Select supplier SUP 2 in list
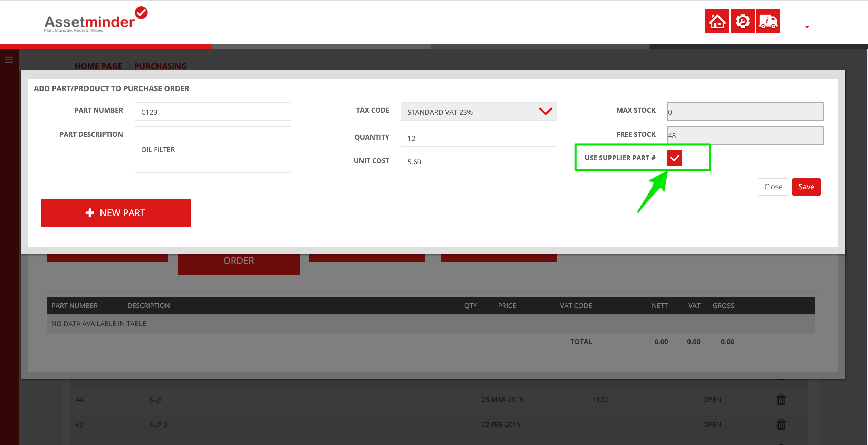The height and width of the screenshot is (445, 868). (x=158, y=425)
